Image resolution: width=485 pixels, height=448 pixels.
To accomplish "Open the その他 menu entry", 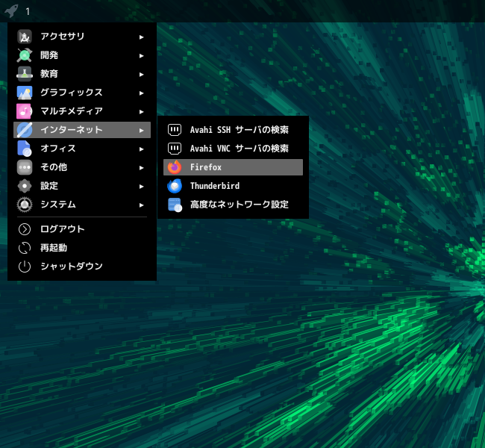I will [82, 167].
